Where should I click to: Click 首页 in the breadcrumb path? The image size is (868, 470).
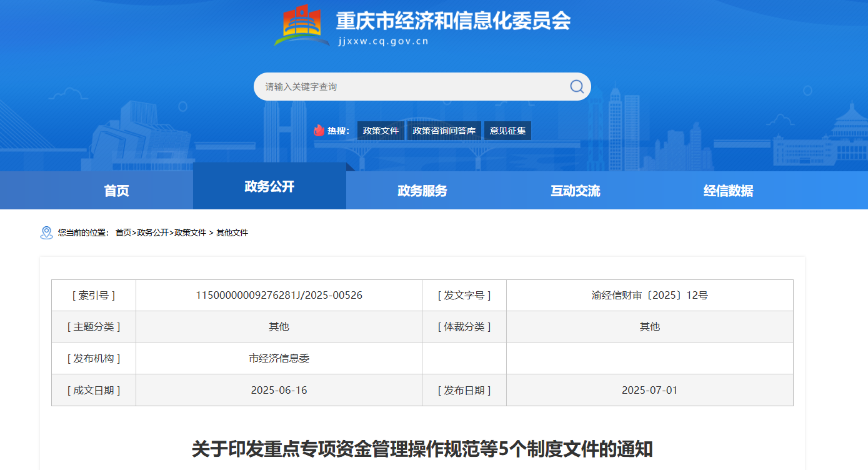(x=123, y=232)
